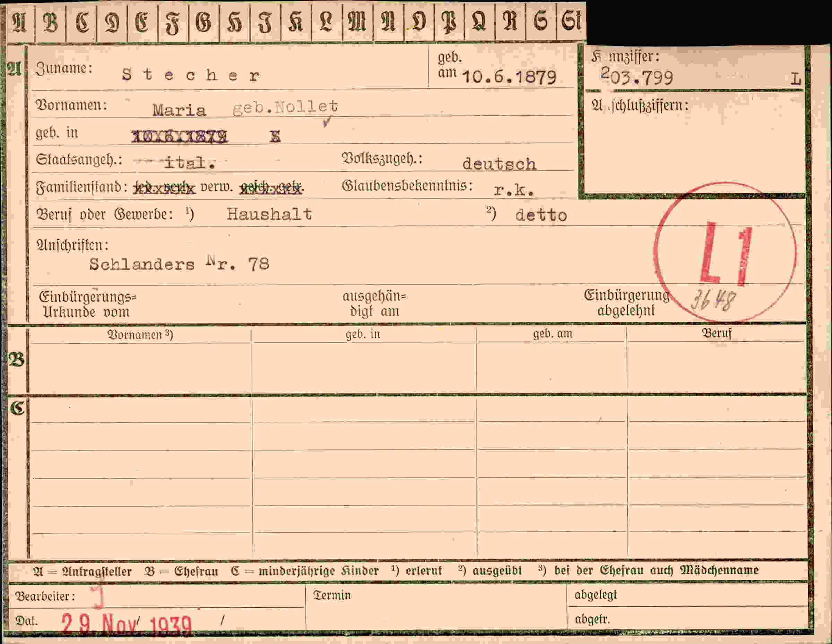Click the Kennziffer number 203.799
Screen dimensions: 832x644
636,77
